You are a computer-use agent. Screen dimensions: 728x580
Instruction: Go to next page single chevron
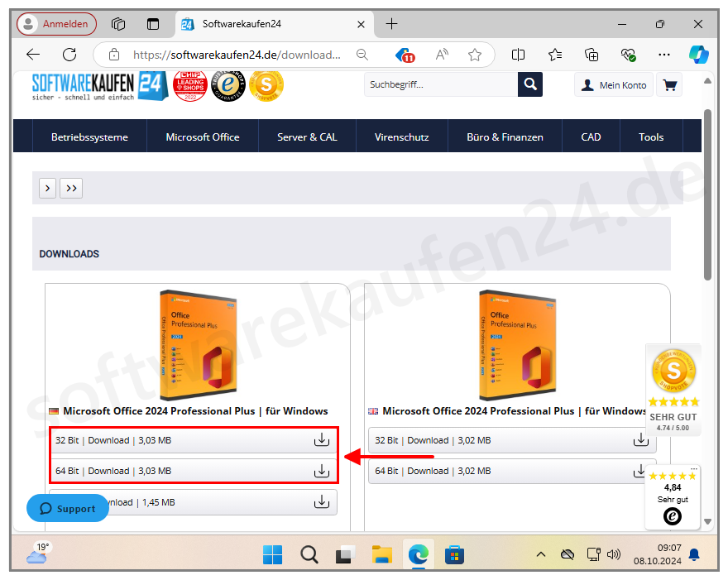tap(47, 189)
